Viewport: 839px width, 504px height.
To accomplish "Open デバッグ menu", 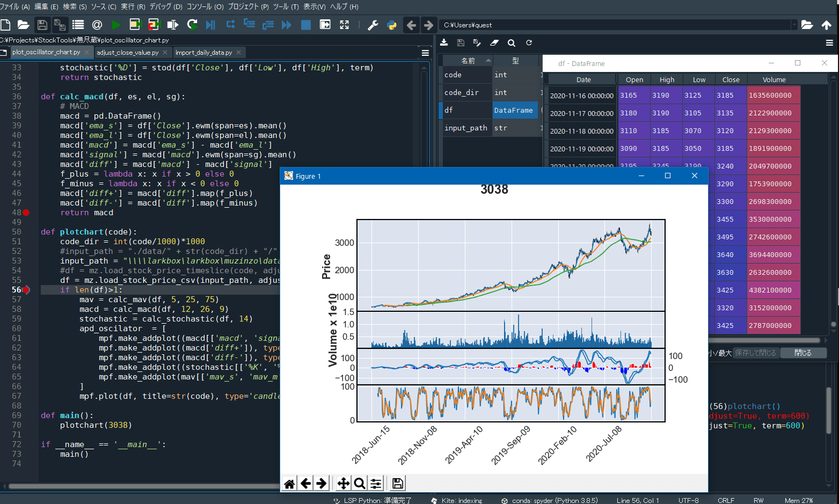I will tap(165, 6).
